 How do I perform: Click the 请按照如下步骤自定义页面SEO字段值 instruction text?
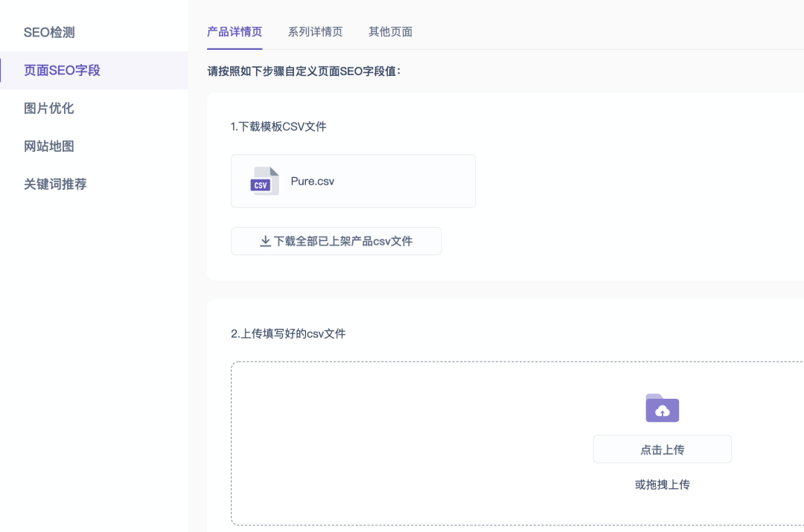304,71
